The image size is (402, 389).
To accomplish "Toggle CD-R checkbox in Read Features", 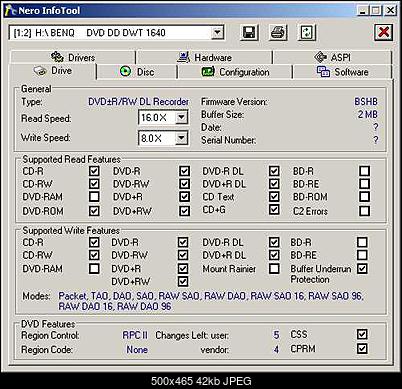I will [94, 171].
